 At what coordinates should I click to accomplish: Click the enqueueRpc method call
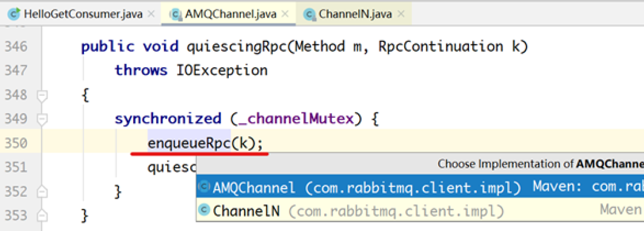(189, 143)
